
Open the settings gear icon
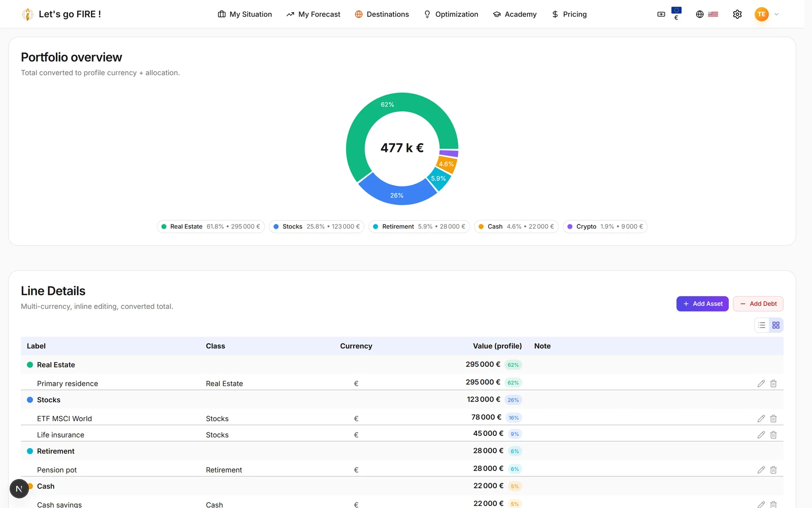737,14
